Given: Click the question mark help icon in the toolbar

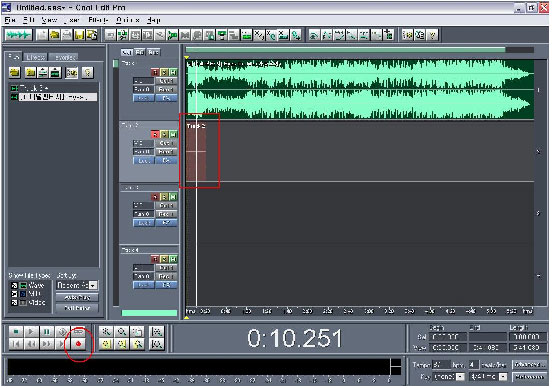Looking at the screenshot, I should 433,35.
